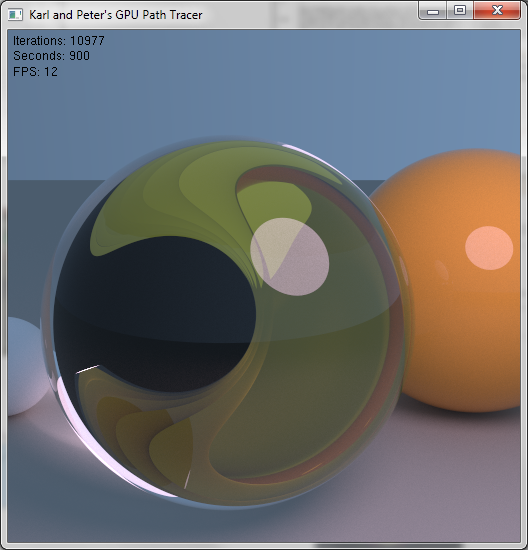528x550 pixels.
Task: Click the application icon in the title bar
Action: (15, 15)
